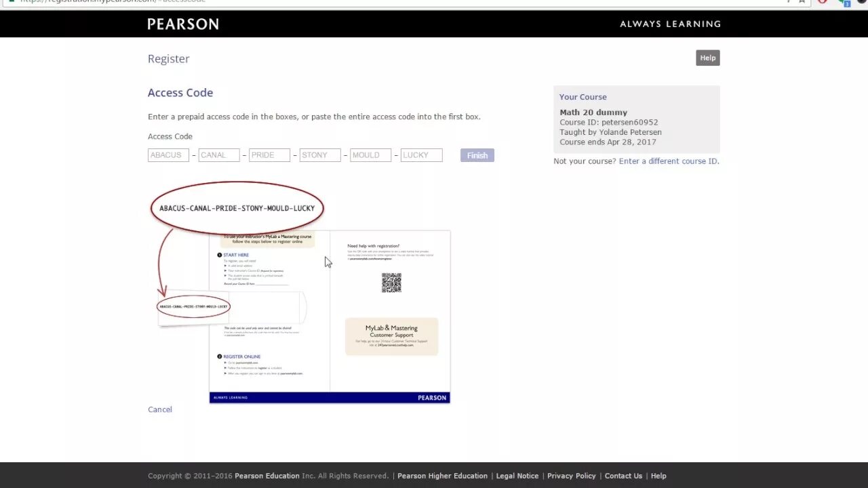Focus the ABACUS access code box
The image size is (868, 488).
pyautogui.click(x=168, y=155)
